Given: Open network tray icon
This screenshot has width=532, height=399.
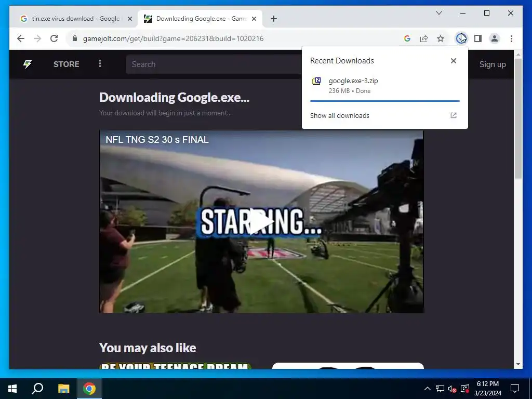Looking at the screenshot, I should [x=440, y=389].
